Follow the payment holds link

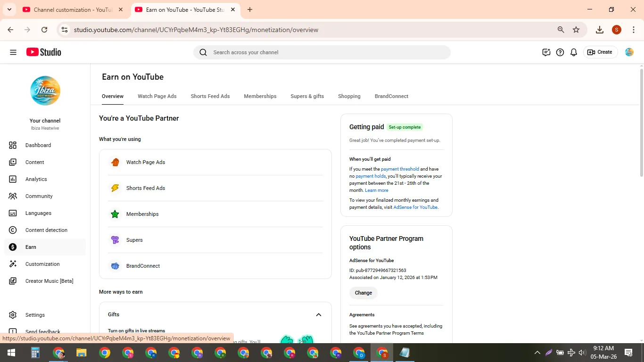click(371, 176)
